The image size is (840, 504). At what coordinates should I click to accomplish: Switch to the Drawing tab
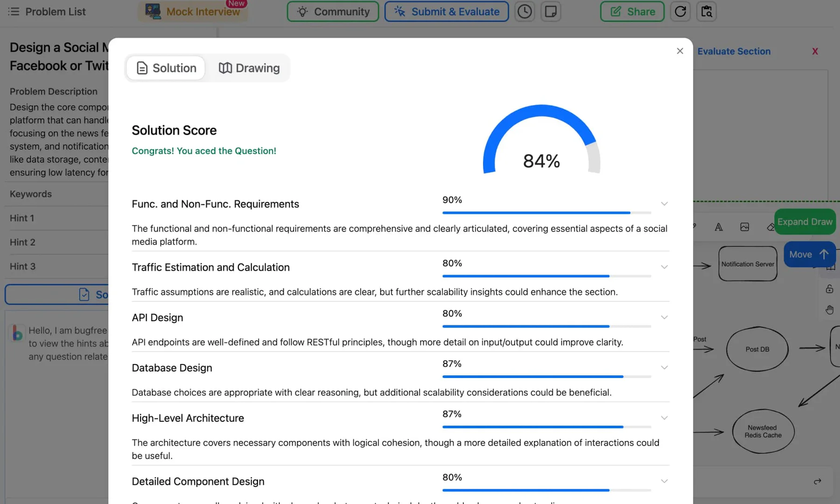click(249, 68)
